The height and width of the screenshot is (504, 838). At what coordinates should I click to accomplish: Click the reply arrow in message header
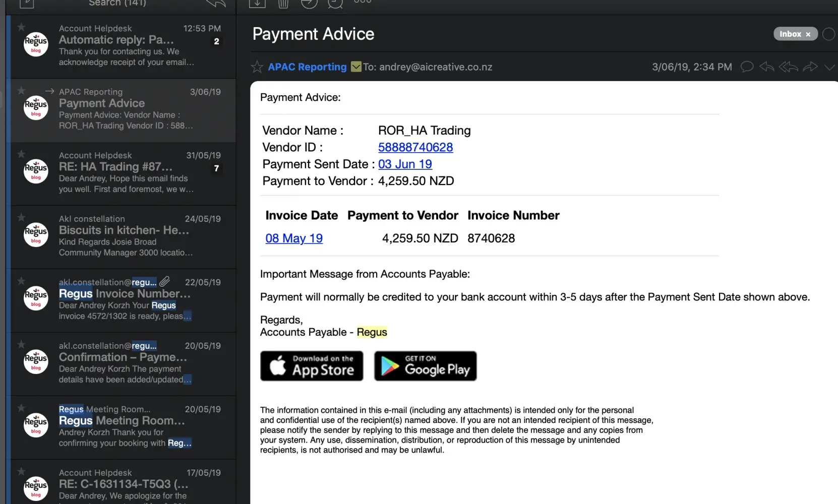767,67
